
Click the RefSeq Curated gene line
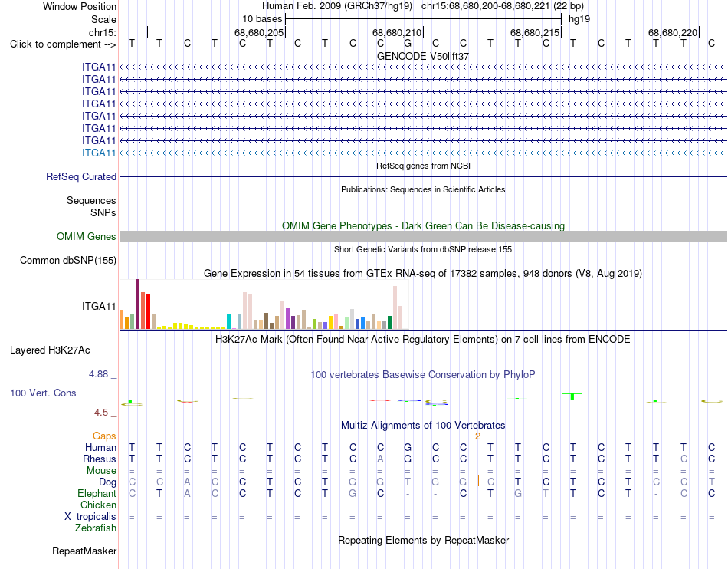(423, 176)
